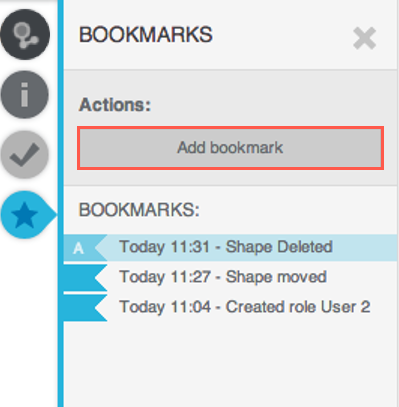Click the Today 11:27 timestamp text

pos(165,277)
